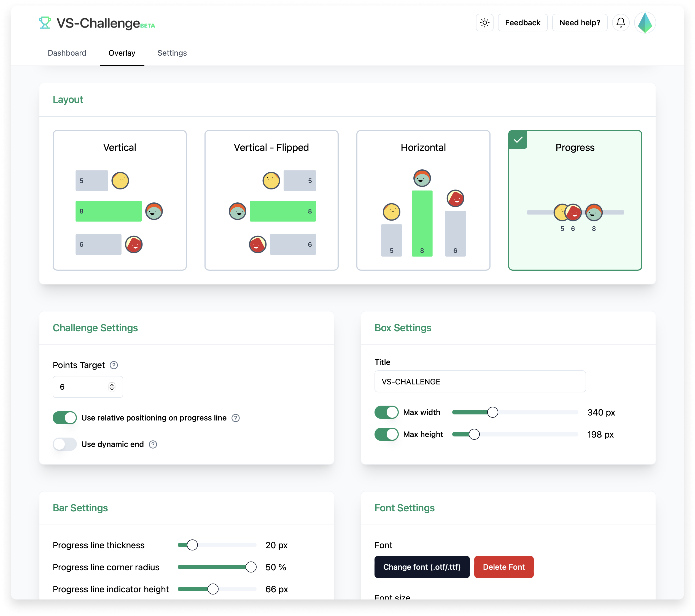Image resolution: width=695 pixels, height=616 pixels.
Task: Click the VS-Challenge trophy logo
Action: coord(45,23)
